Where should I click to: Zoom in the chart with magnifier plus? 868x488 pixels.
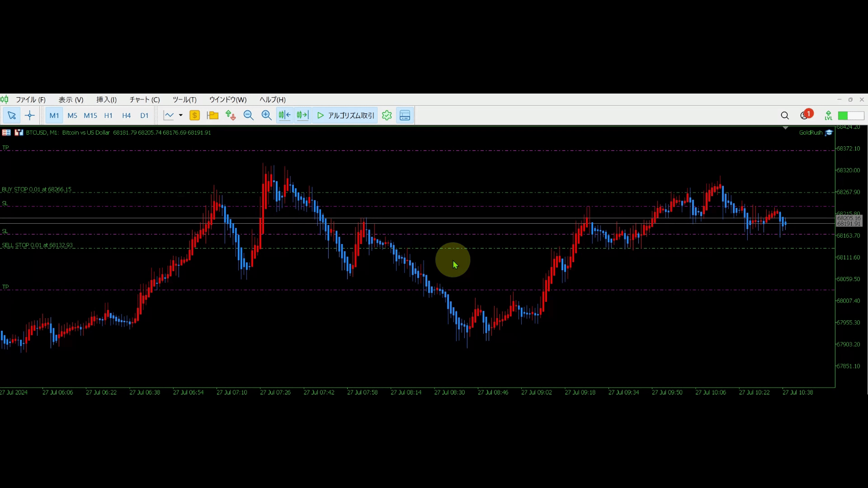[x=266, y=116]
